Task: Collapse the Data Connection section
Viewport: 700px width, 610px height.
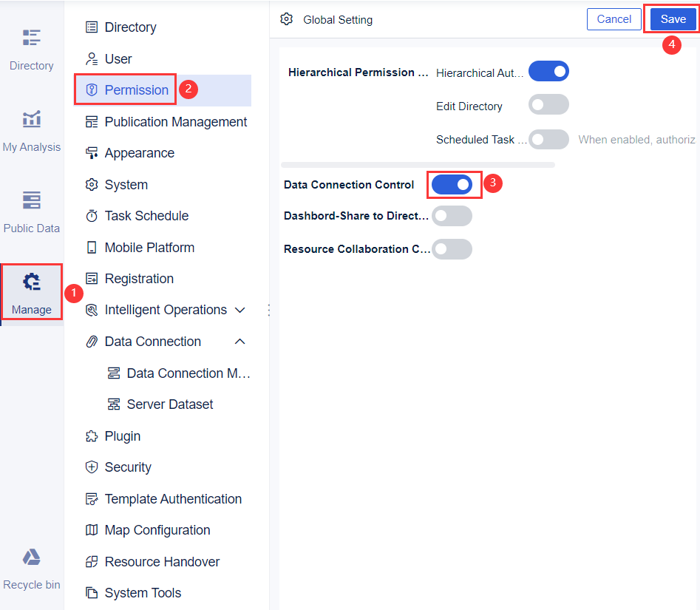Action: click(x=239, y=341)
